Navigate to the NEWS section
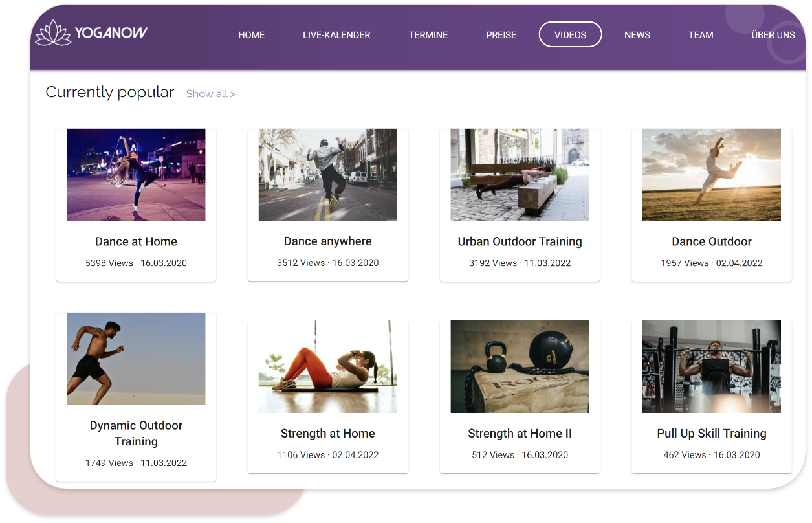 coord(637,35)
